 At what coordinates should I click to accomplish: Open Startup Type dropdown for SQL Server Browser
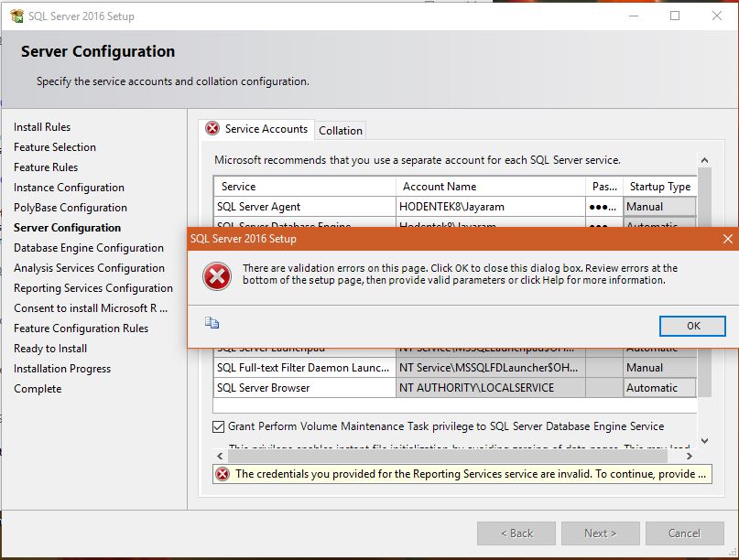(659, 387)
